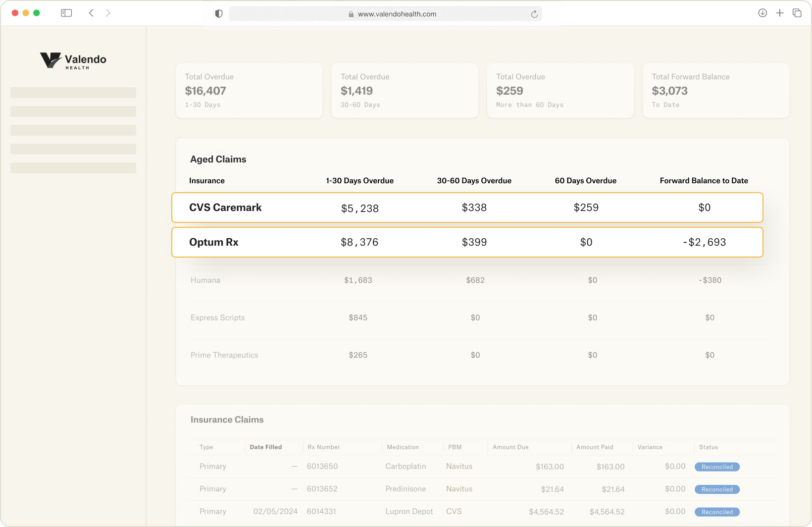This screenshot has height=527, width=812.
Task: Sort by the Insurance column header
Action: pyautogui.click(x=207, y=181)
